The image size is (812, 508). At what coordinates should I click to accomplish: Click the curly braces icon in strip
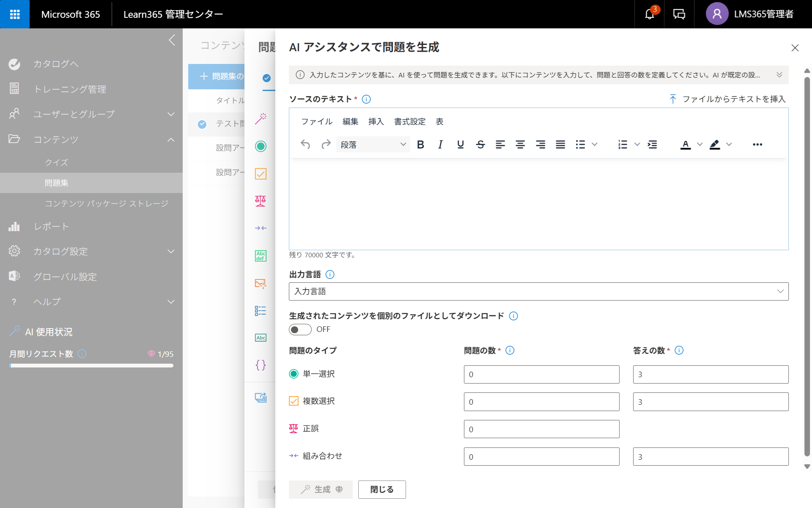pyautogui.click(x=261, y=365)
